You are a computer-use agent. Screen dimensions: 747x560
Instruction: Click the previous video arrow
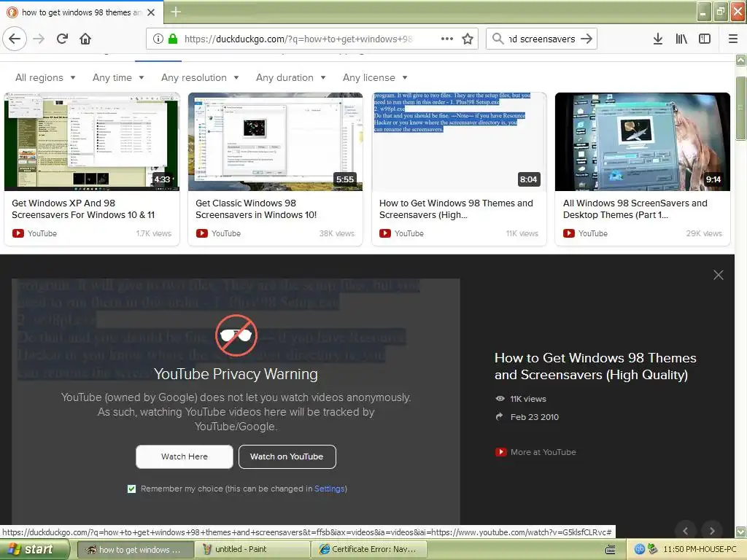click(686, 530)
